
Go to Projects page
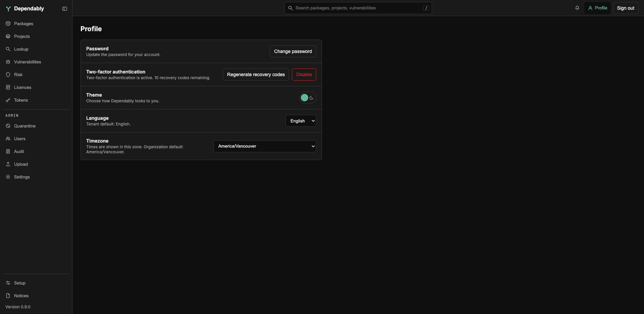coord(36,36)
